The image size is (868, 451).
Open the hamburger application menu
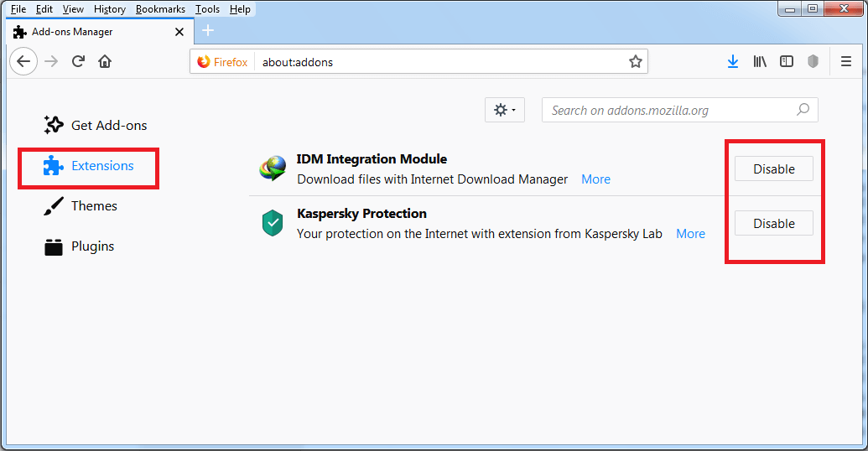pos(846,61)
